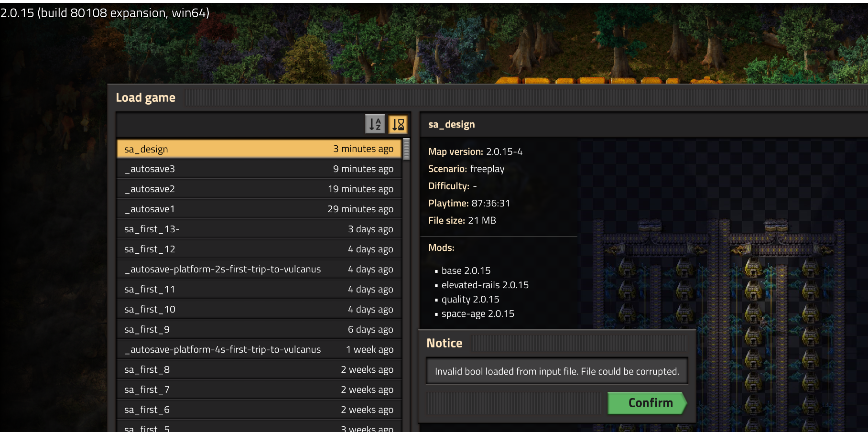Click the Playtime 87:36:31 value
868x432 pixels.
pyautogui.click(x=490, y=203)
